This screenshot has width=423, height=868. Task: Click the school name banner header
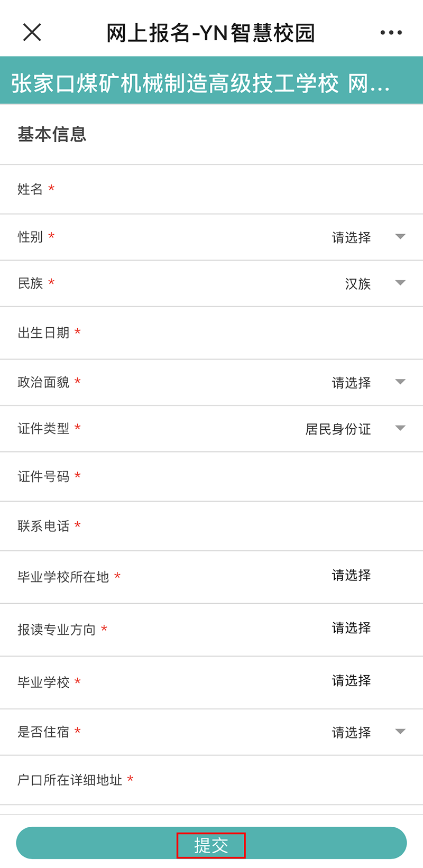(201, 84)
